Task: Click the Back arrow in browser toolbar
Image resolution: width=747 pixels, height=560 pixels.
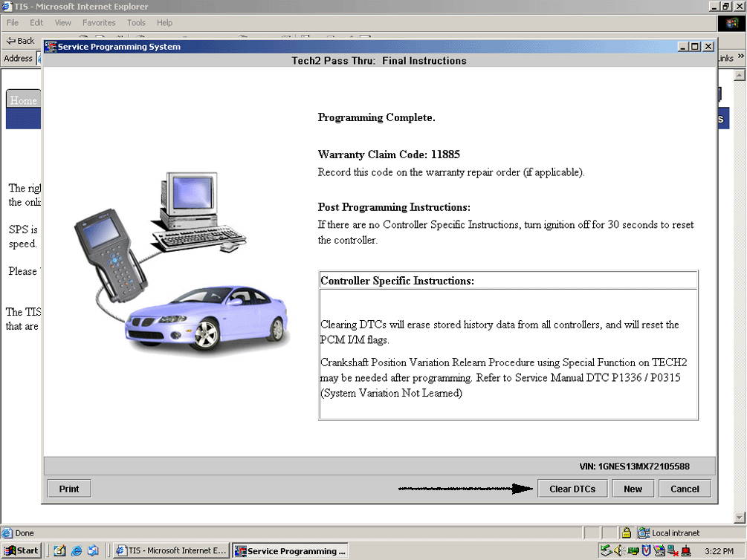Action: pos(20,41)
